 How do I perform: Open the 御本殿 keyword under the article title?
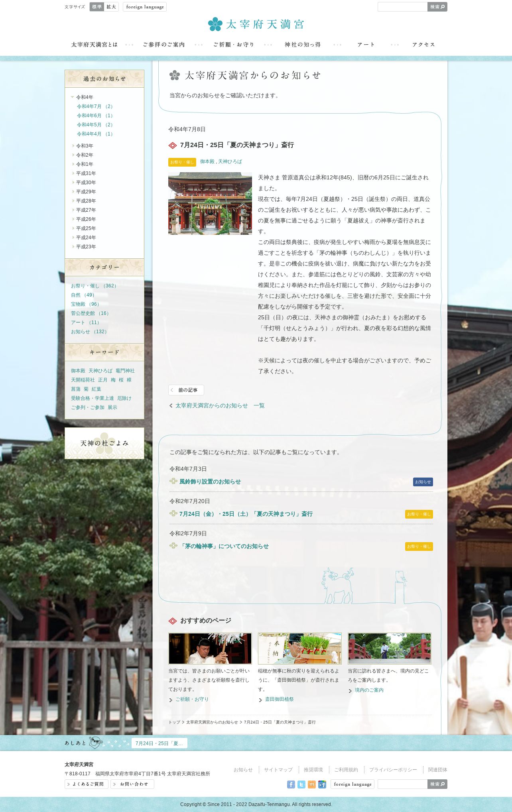[x=207, y=161]
